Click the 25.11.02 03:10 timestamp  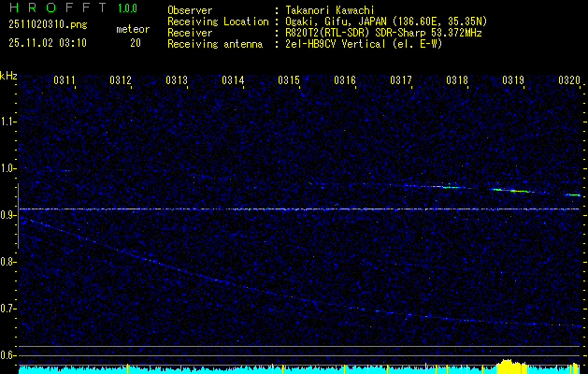point(47,43)
